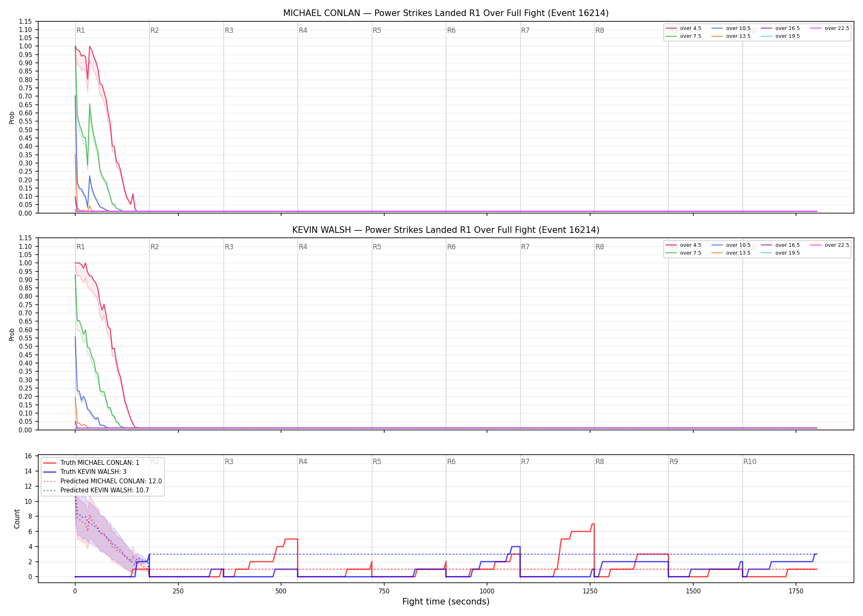Click the red truth line peak in round 7

point(593,524)
